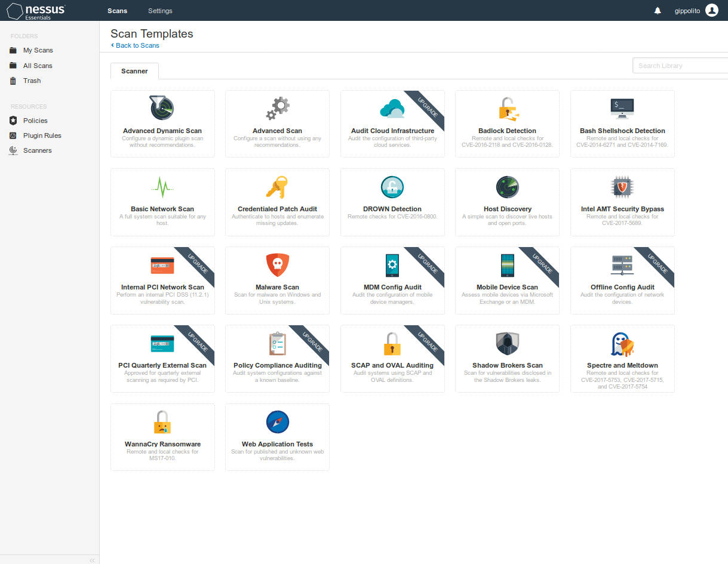This screenshot has height=564, width=728.
Task: Click the Web Application Tests compass icon
Action: click(277, 422)
